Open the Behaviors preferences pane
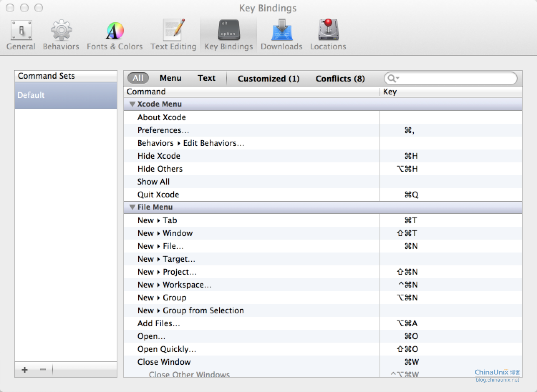This screenshot has width=537, height=392. pyautogui.click(x=61, y=35)
